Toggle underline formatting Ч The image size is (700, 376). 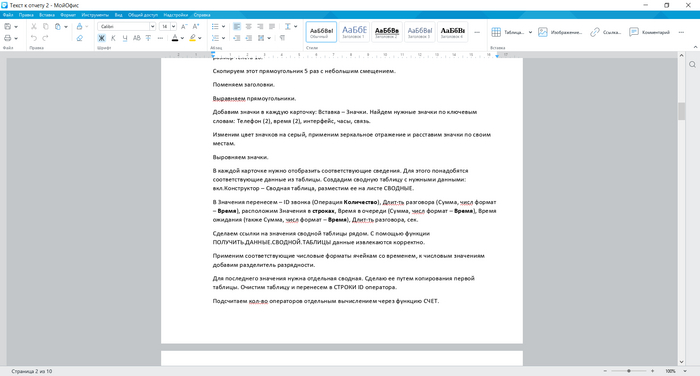point(125,38)
